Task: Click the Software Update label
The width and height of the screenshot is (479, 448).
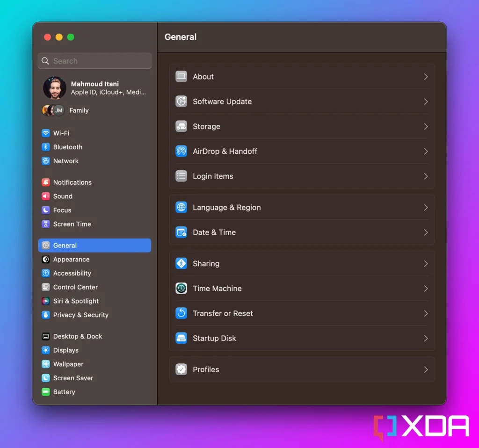Action: click(222, 101)
